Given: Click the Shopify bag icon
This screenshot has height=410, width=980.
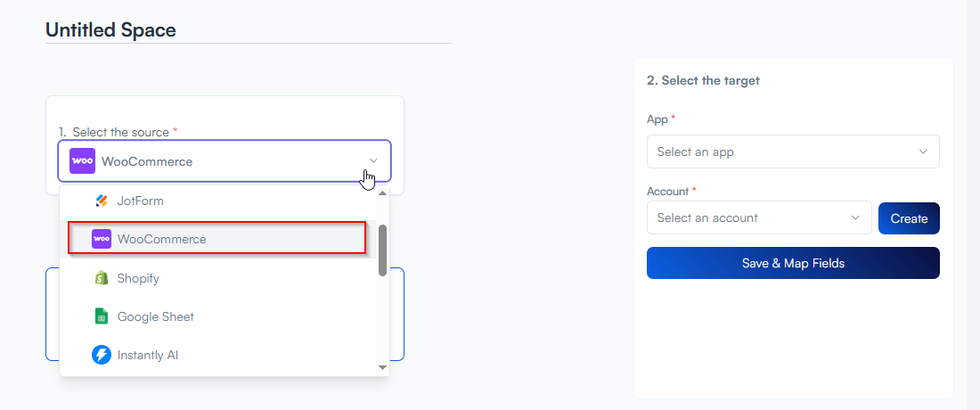Looking at the screenshot, I should (x=102, y=278).
